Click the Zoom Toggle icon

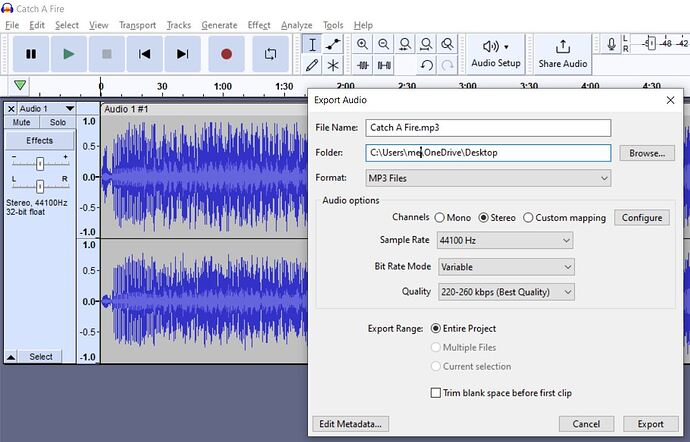pyautogui.click(x=447, y=44)
